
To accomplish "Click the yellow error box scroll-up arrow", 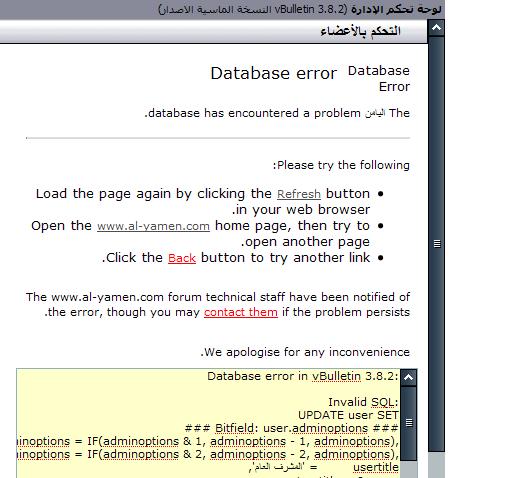I will tap(408, 378).
